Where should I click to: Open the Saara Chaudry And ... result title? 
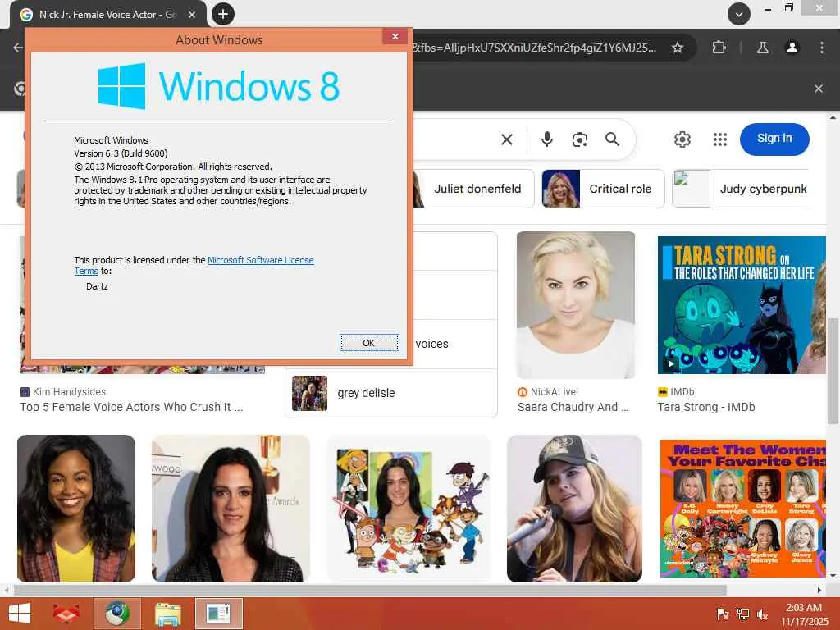(573, 407)
